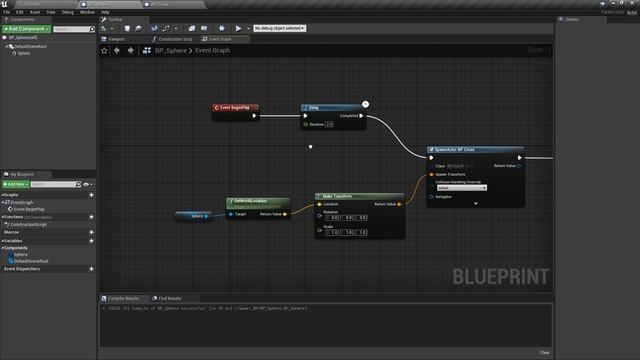Collapse the Variables section
The height and width of the screenshot is (360, 640).
(x=2, y=241)
